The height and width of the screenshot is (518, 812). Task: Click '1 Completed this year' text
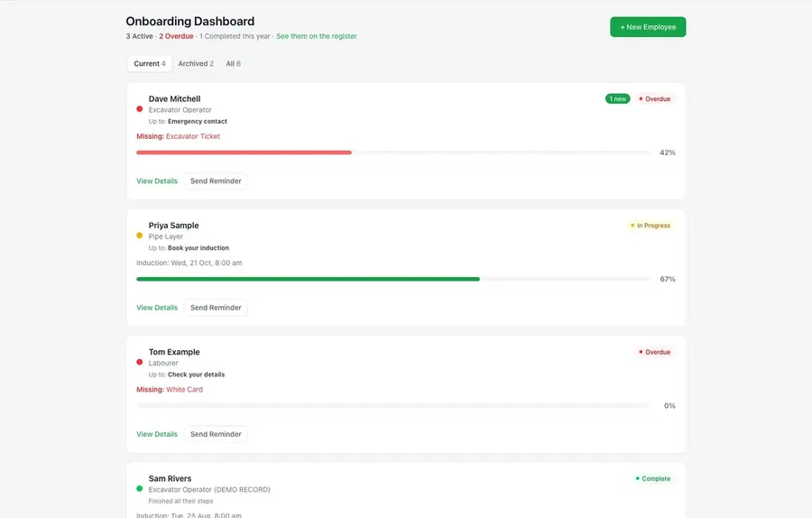click(x=235, y=36)
